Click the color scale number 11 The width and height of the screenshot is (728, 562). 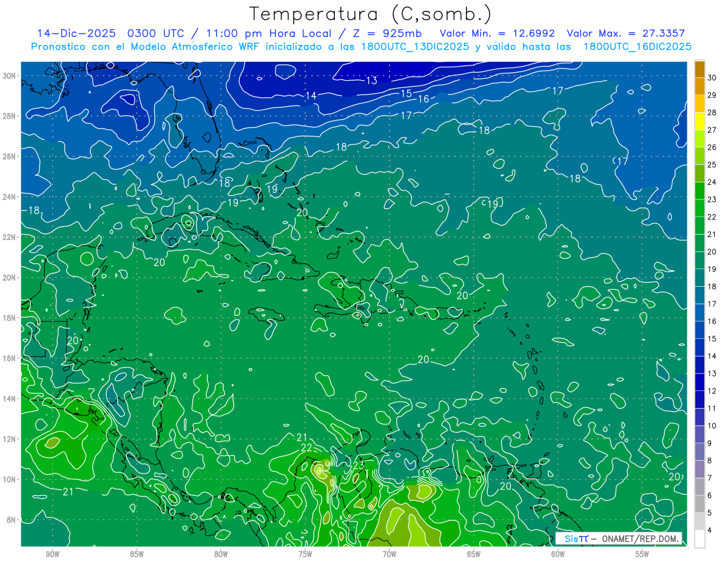click(x=712, y=409)
